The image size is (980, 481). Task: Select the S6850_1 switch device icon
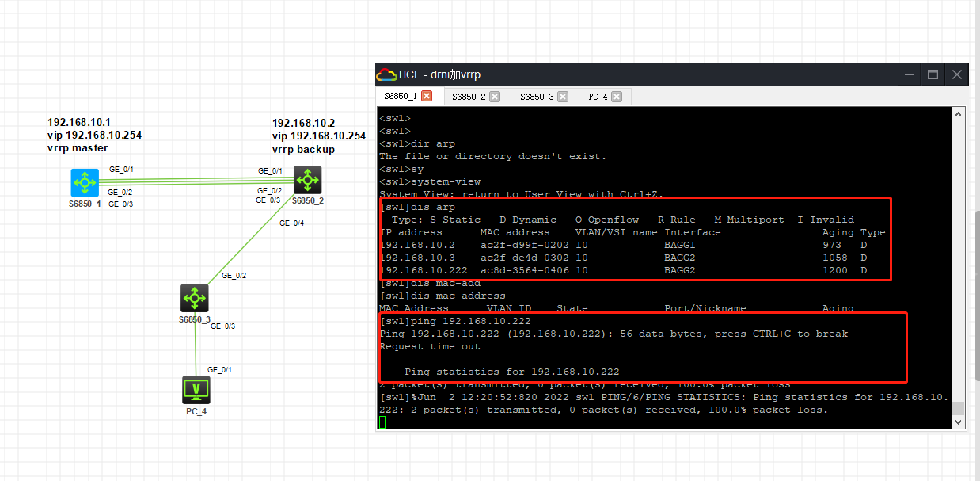coord(84,183)
